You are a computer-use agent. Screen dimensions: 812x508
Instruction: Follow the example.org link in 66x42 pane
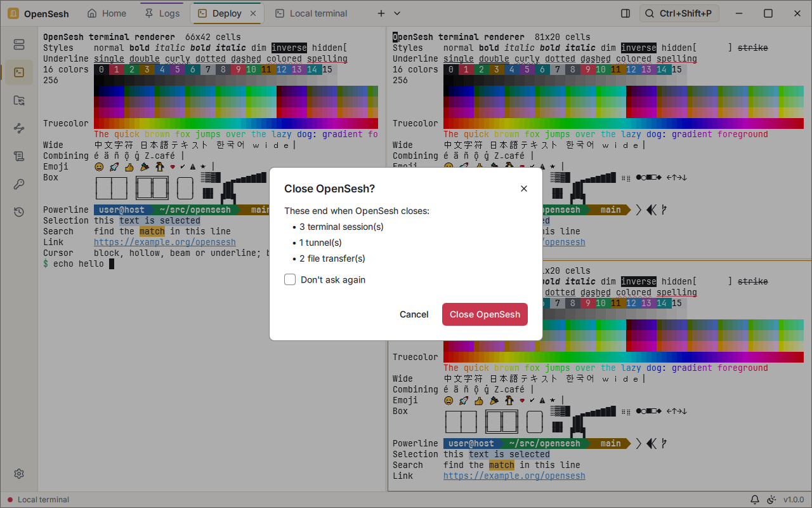[x=165, y=242]
